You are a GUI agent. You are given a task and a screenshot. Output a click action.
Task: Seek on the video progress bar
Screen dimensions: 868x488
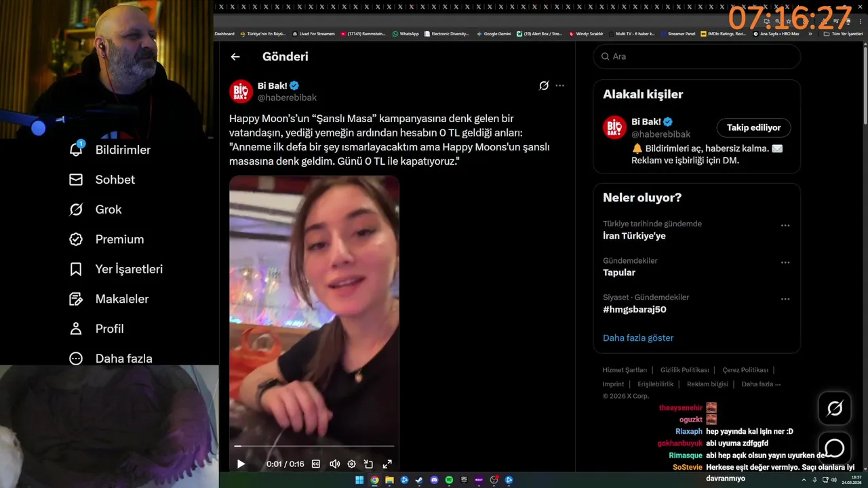pos(314,446)
